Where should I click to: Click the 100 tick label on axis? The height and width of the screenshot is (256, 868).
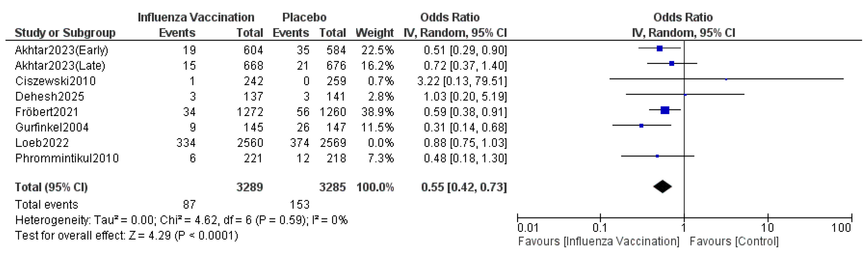841,228
